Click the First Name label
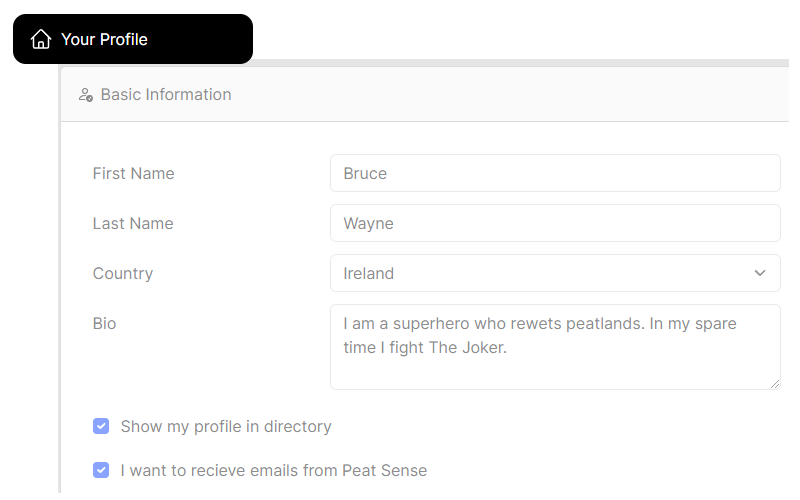 pos(133,173)
